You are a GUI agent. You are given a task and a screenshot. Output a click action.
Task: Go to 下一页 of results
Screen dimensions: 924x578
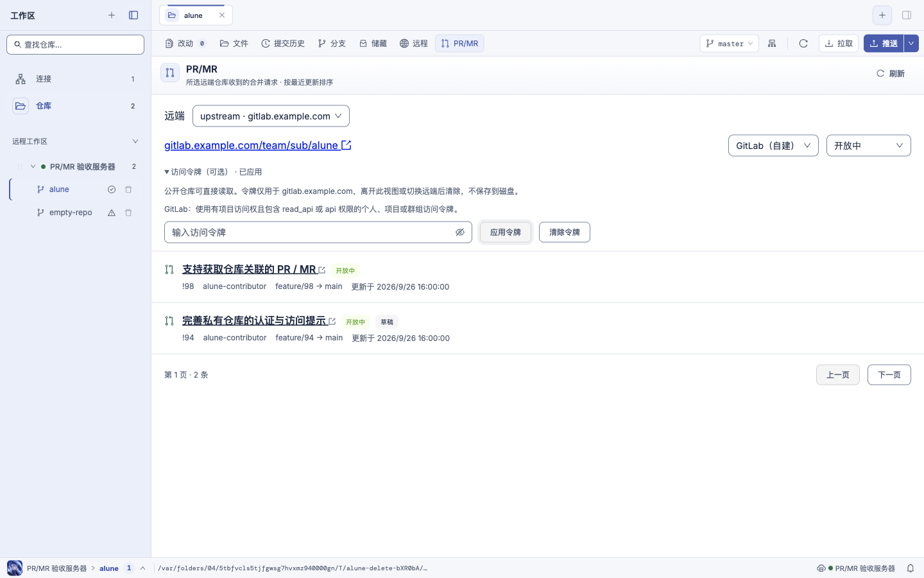coord(889,375)
